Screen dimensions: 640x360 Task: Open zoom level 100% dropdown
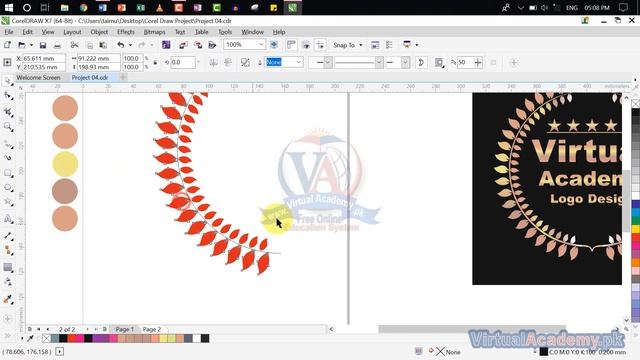(x=261, y=44)
